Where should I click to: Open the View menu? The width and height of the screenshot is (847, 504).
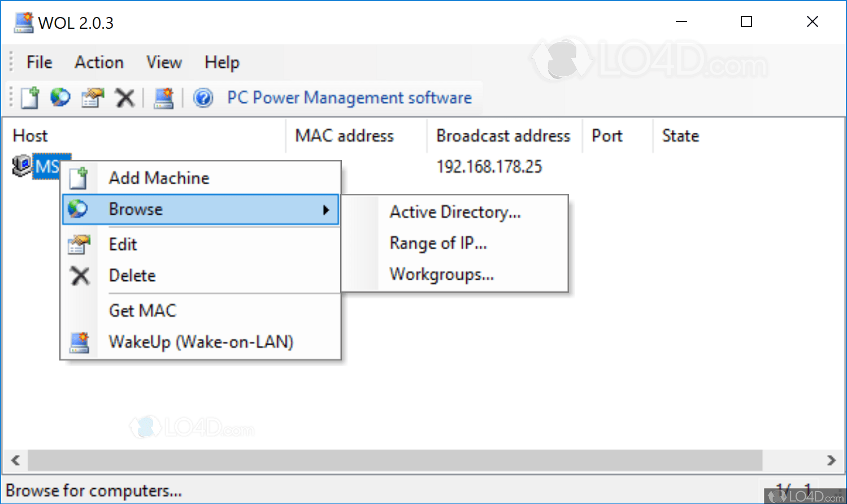click(164, 62)
